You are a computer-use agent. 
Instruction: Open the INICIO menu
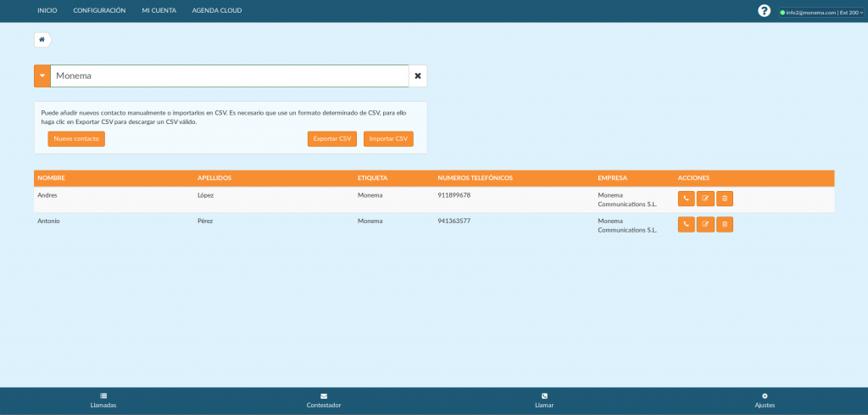tap(47, 10)
